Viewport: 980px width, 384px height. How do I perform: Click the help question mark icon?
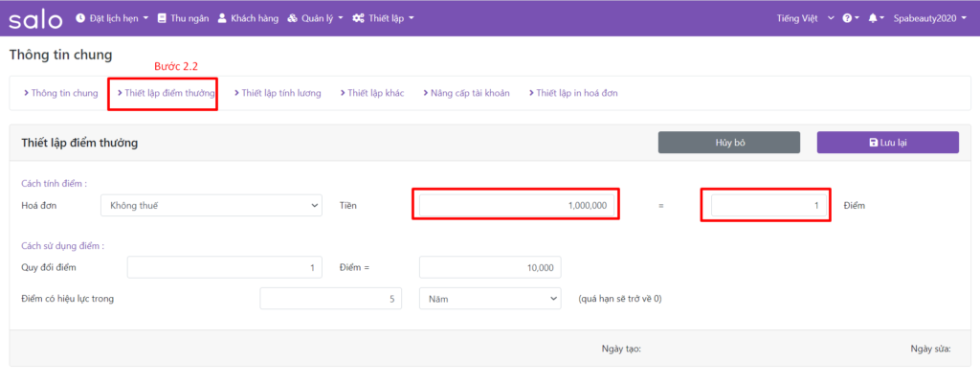849,18
